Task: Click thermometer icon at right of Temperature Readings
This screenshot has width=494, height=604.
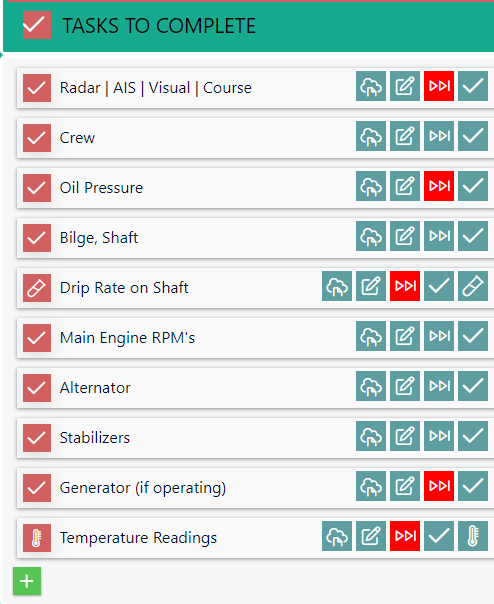Action: 473,536
